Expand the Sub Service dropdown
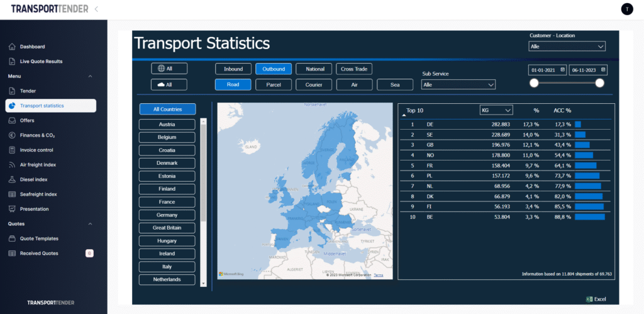This screenshot has width=644, height=314. [x=458, y=84]
